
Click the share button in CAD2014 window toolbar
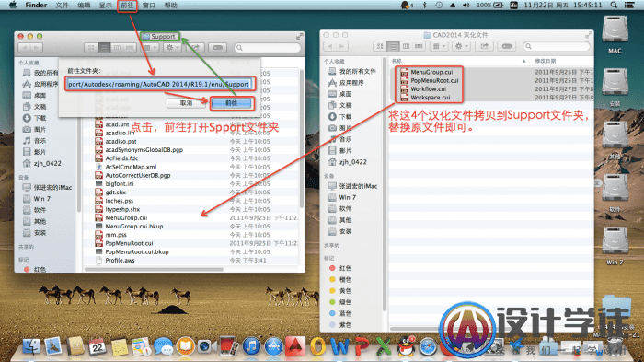click(484, 46)
